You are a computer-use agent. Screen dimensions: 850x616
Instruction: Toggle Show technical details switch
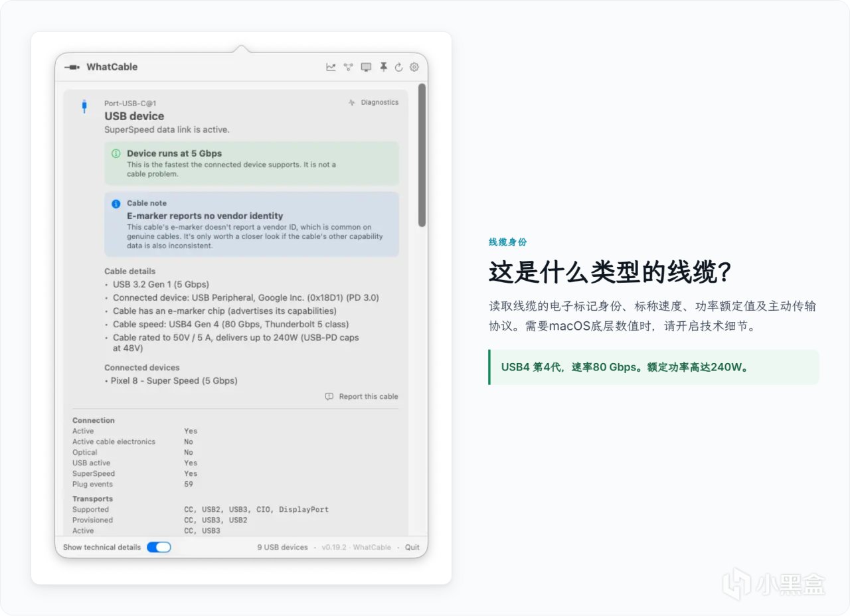coord(159,547)
